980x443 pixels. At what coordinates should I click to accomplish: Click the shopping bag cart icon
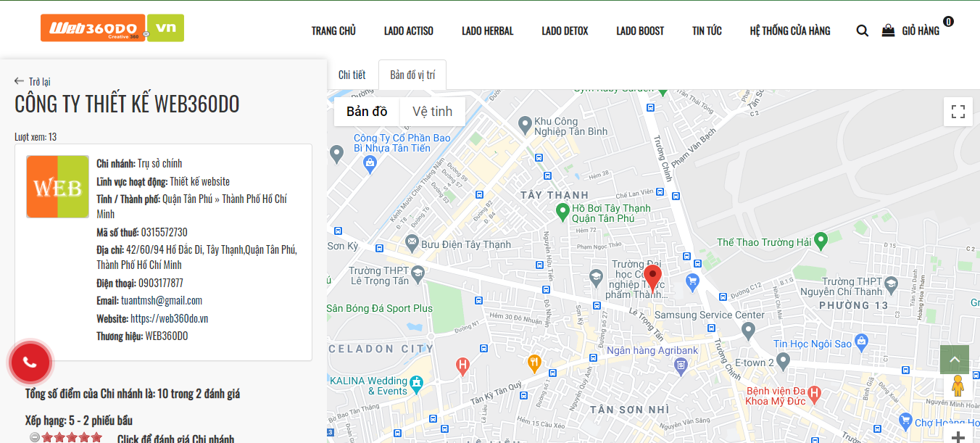[x=888, y=30]
